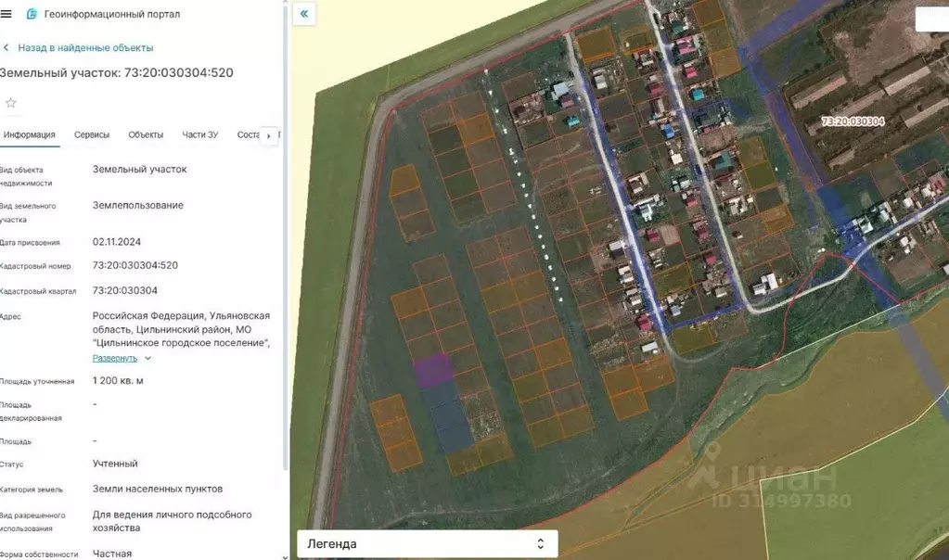Switch to the Информация tab
Image resolution: width=949 pixels, height=560 pixels.
pyautogui.click(x=29, y=134)
